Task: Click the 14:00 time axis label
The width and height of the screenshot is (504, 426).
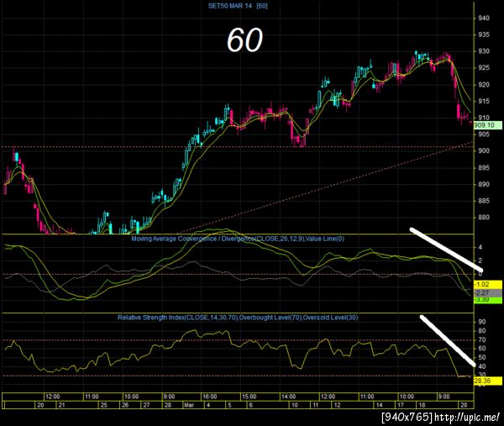Action: point(288,397)
